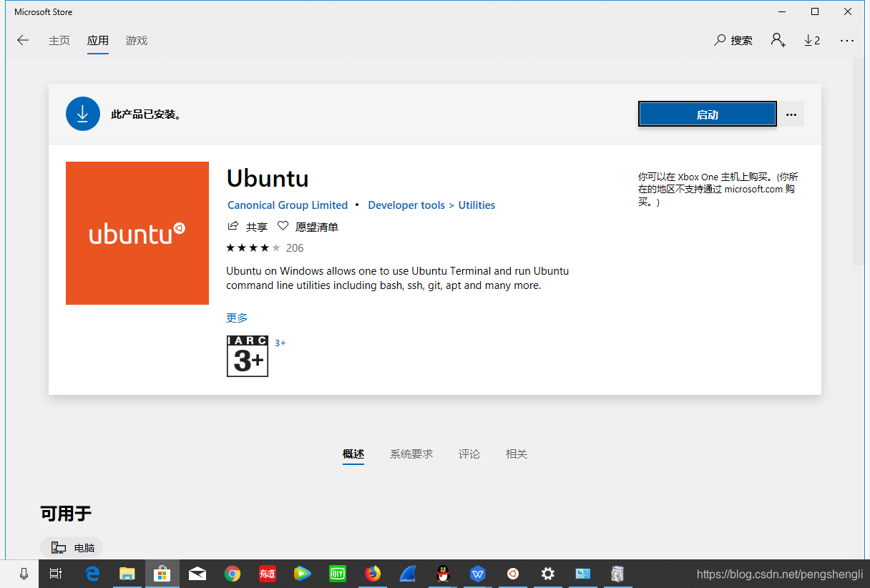Open QQ penguin from the taskbar
This screenshot has height=588, width=870.
(x=443, y=574)
